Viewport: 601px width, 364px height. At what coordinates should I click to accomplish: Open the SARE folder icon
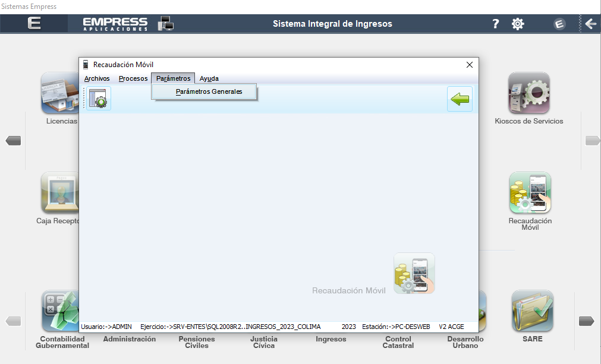click(532, 311)
